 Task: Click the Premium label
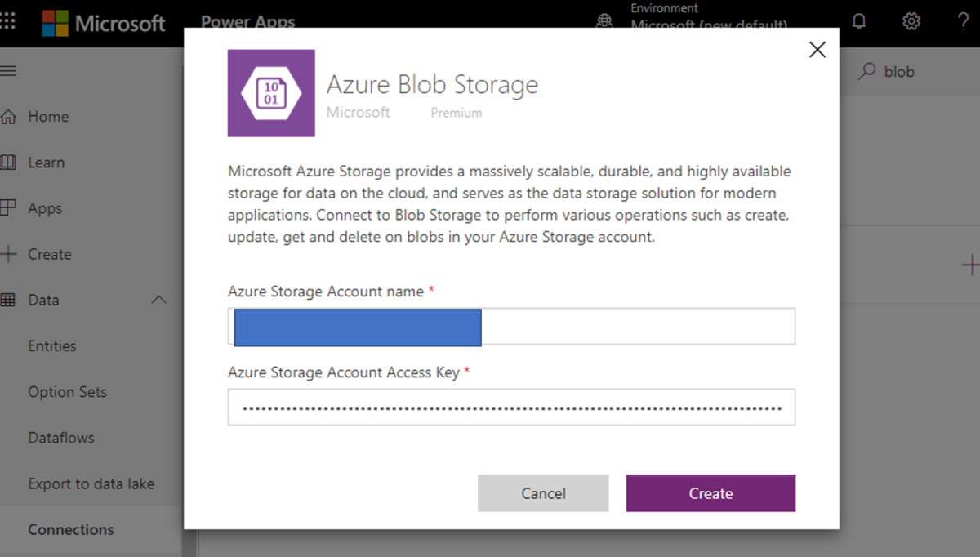(x=457, y=113)
